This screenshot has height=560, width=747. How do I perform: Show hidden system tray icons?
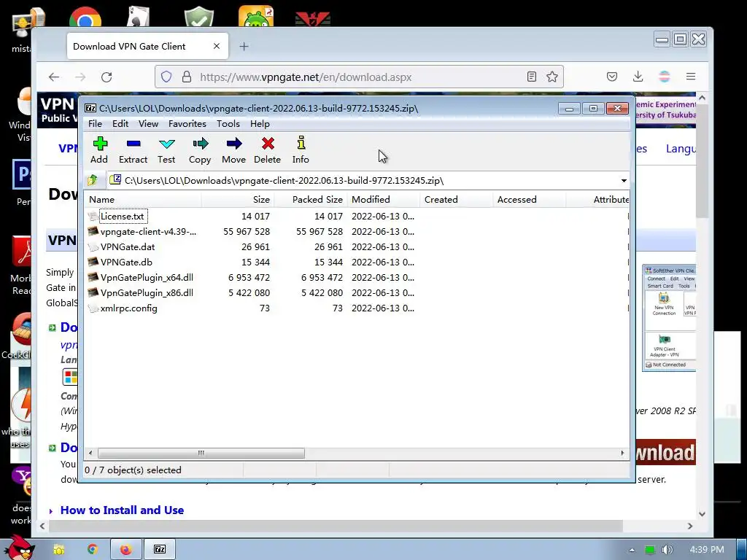(632, 550)
